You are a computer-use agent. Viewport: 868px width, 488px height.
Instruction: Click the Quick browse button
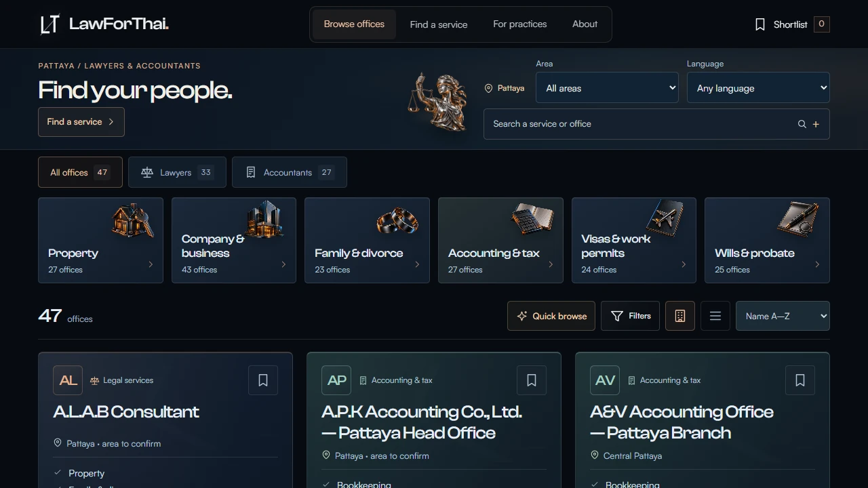(551, 316)
